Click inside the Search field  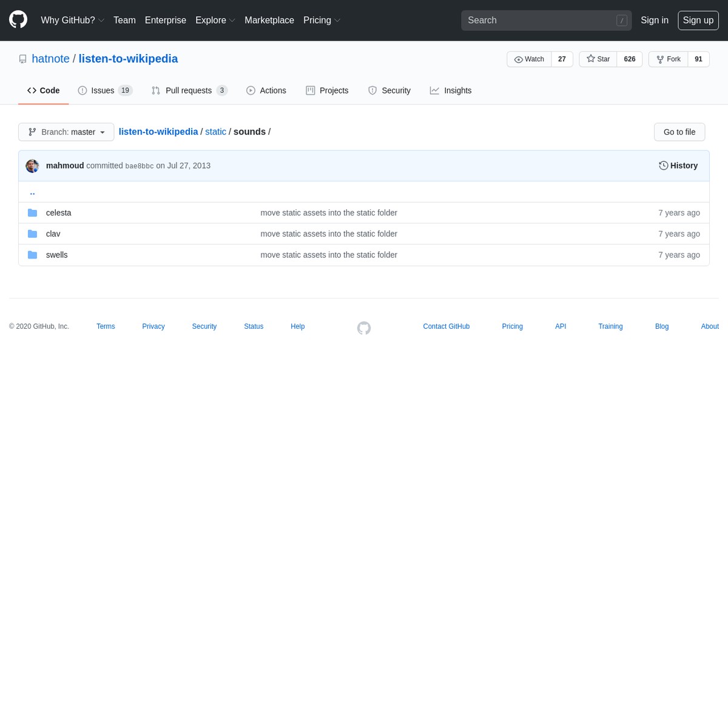coord(540,20)
